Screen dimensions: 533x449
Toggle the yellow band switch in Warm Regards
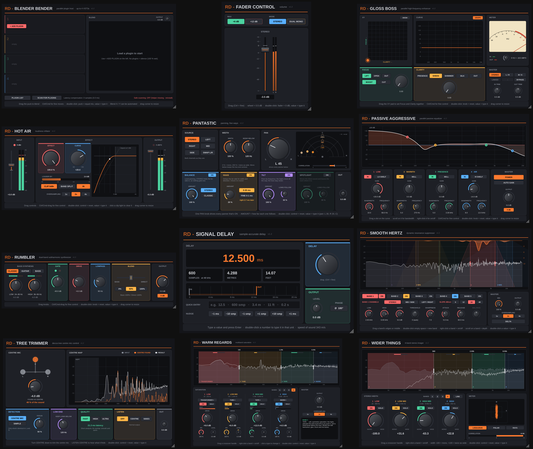click(x=228, y=404)
